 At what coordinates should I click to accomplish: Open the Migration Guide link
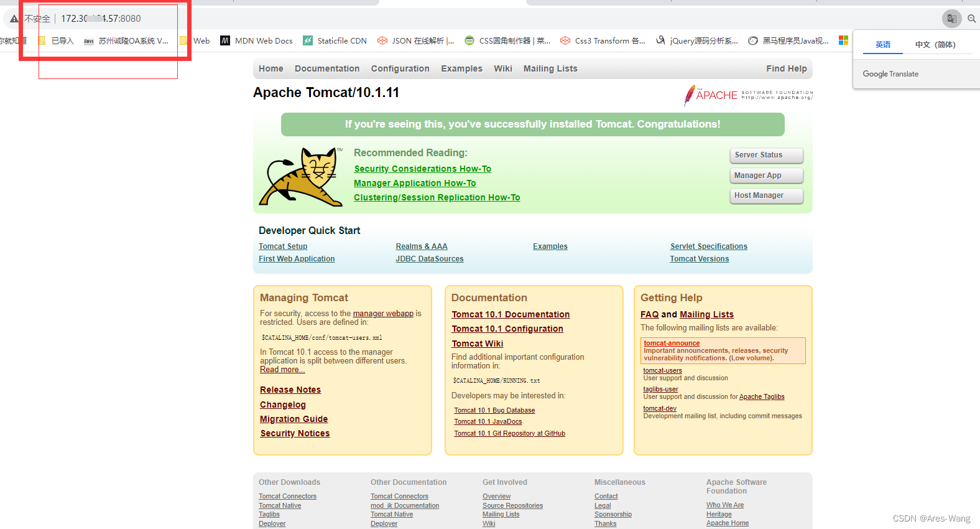(294, 419)
